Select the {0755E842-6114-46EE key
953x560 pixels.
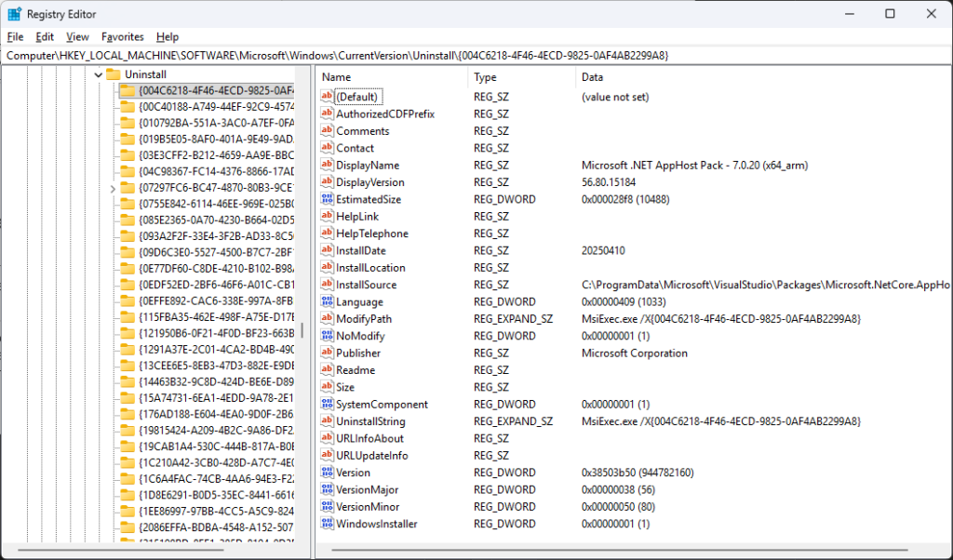pos(216,204)
